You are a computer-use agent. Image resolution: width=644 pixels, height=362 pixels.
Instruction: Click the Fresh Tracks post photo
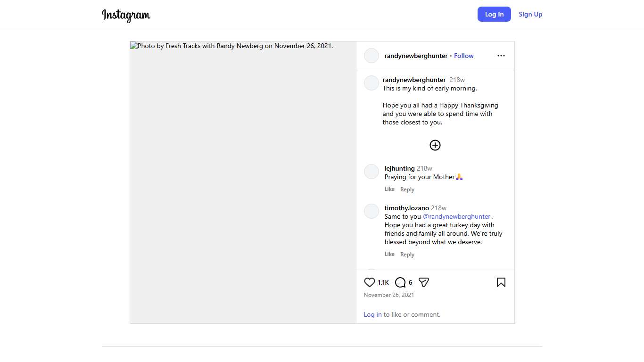pyautogui.click(x=243, y=182)
